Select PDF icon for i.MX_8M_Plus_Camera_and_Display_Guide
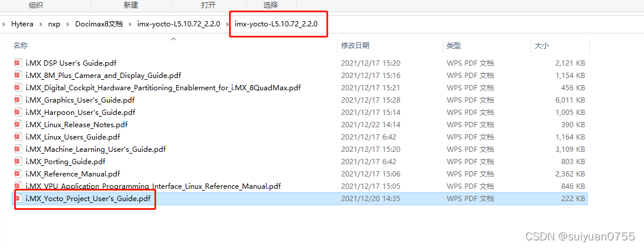The height and width of the screenshot is (248, 644). click(x=18, y=76)
